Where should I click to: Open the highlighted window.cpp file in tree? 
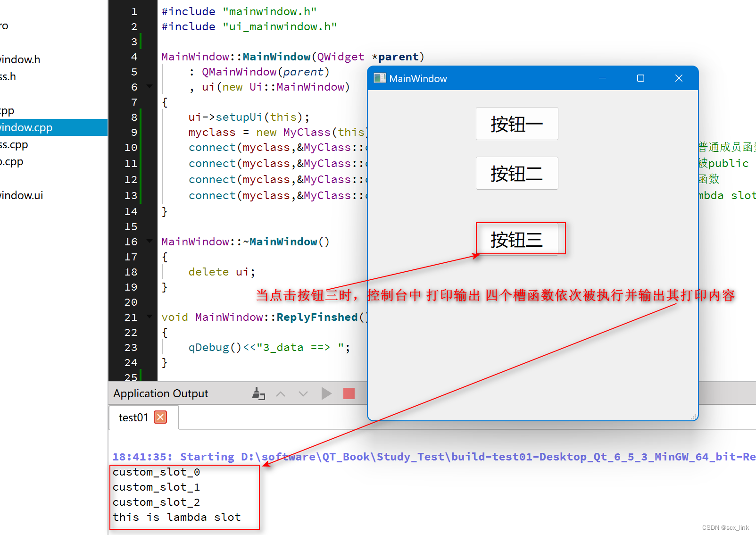[54, 127]
